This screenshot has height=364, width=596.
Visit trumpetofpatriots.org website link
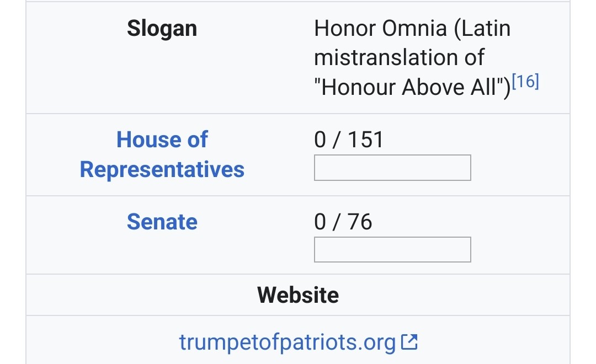point(288,342)
